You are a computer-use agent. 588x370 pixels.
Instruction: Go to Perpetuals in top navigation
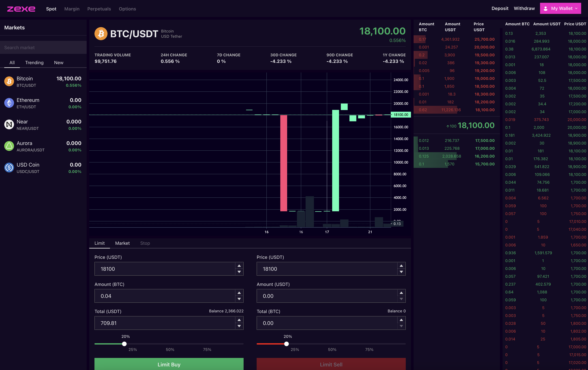pyautogui.click(x=99, y=9)
